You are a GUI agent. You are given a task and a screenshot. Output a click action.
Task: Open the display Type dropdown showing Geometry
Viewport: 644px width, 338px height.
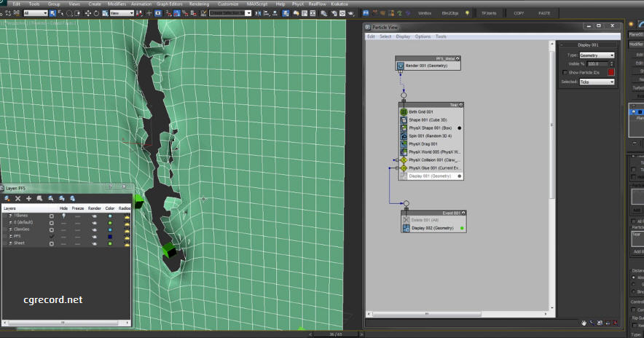tap(596, 55)
